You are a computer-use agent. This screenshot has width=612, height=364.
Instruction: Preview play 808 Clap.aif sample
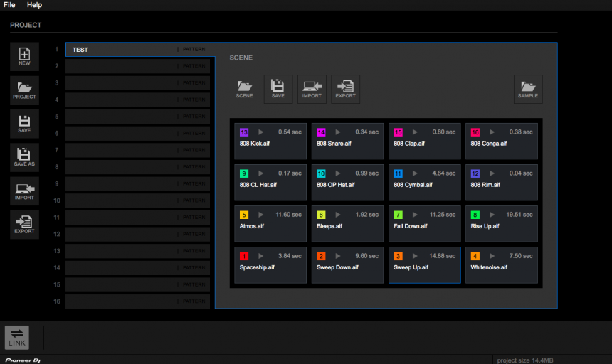coord(415,132)
